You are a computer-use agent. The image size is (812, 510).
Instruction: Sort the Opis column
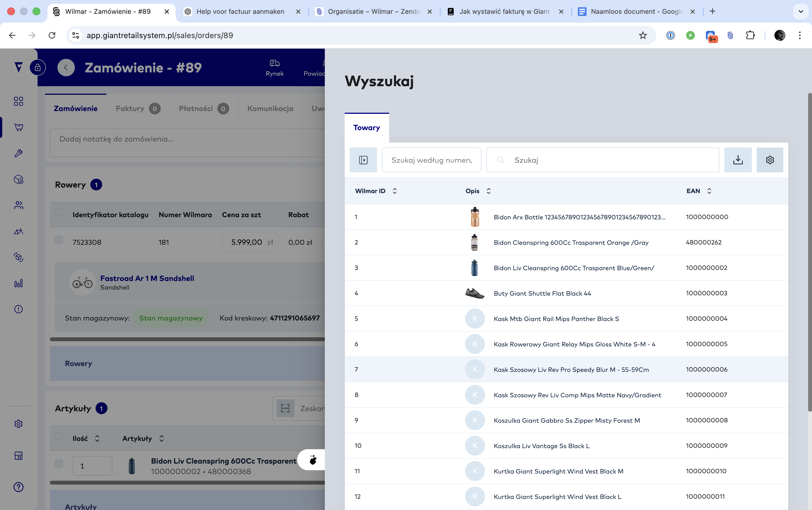pyautogui.click(x=488, y=191)
